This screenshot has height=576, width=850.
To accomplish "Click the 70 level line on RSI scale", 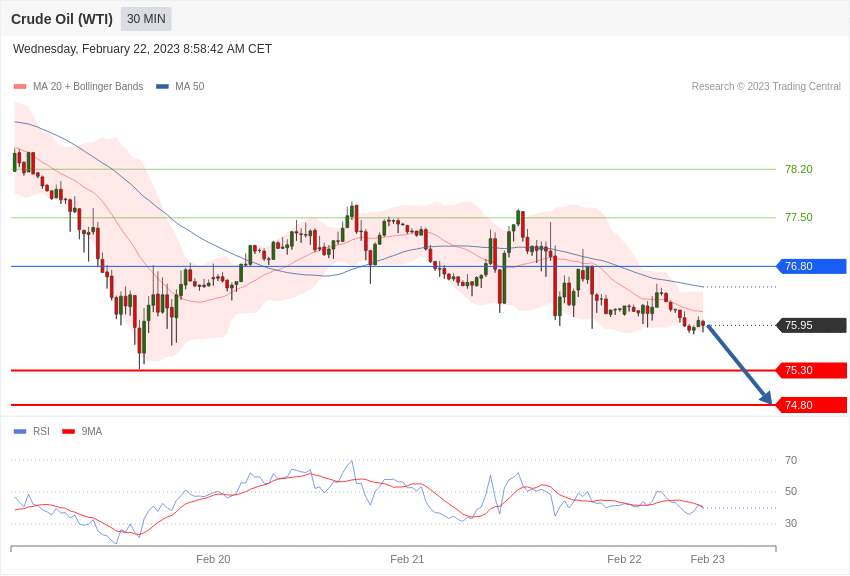I will click(x=790, y=460).
